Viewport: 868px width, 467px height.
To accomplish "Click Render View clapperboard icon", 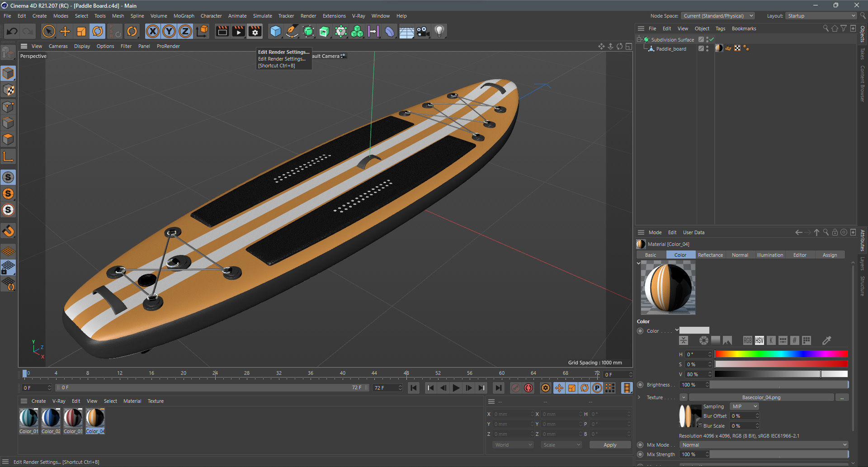I will (222, 31).
